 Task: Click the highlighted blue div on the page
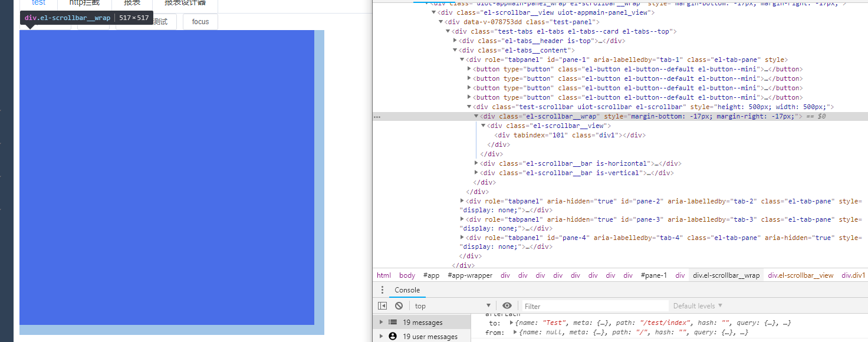[x=167, y=177]
